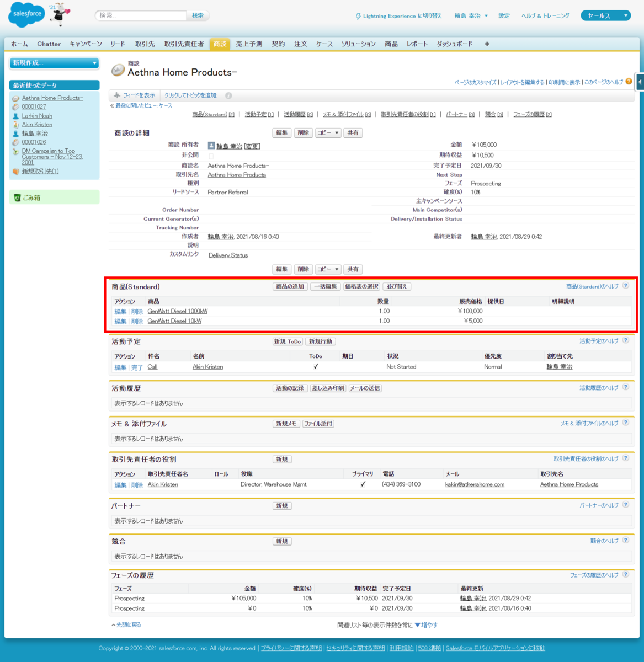Click the help icon in 競合 section
The height and width of the screenshot is (662, 644).
[x=626, y=541]
